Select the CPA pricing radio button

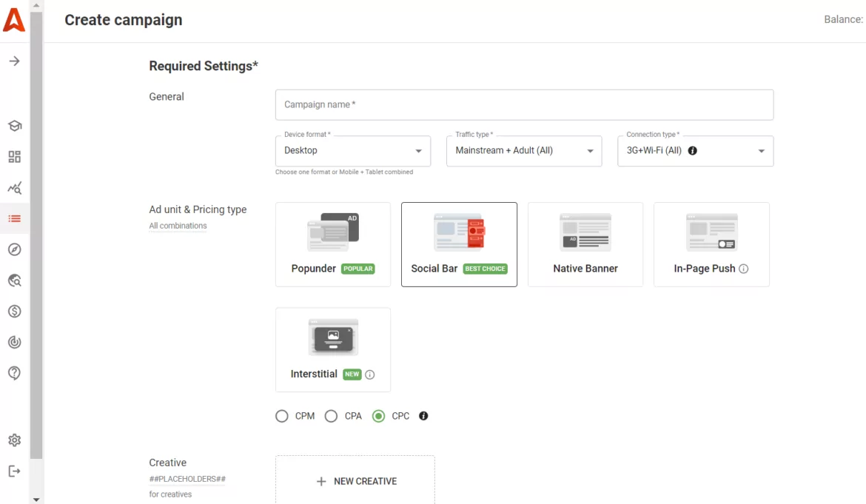(x=332, y=416)
